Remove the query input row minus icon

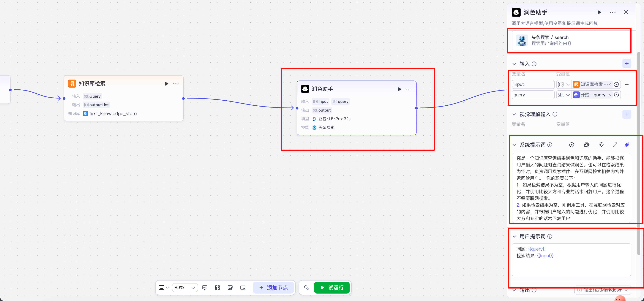(627, 95)
